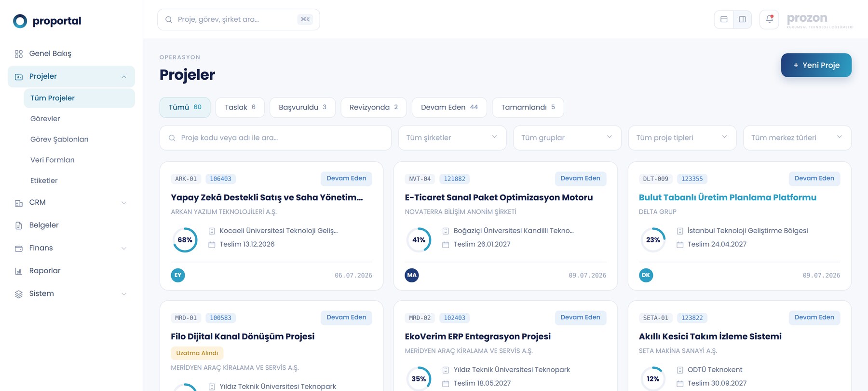Focus the Proje kodu veya adı search field
Viewport: 868px width, 391px height.
(275, 138)
